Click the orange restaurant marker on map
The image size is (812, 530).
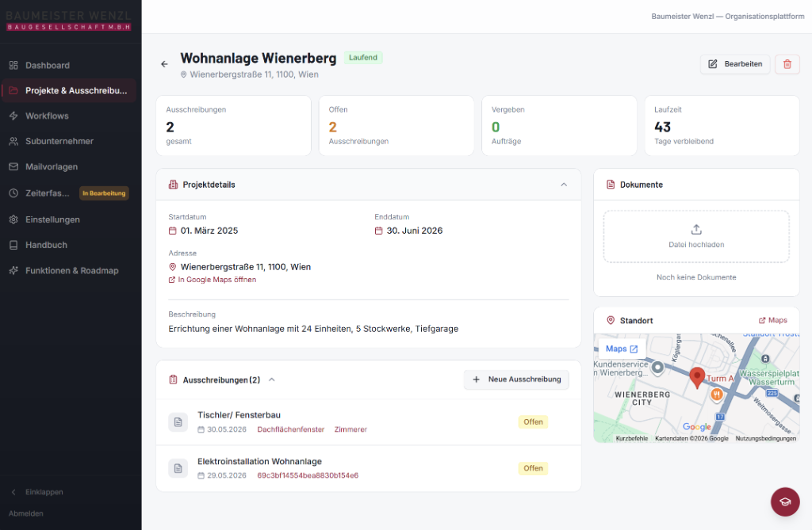tap(716, 395)
